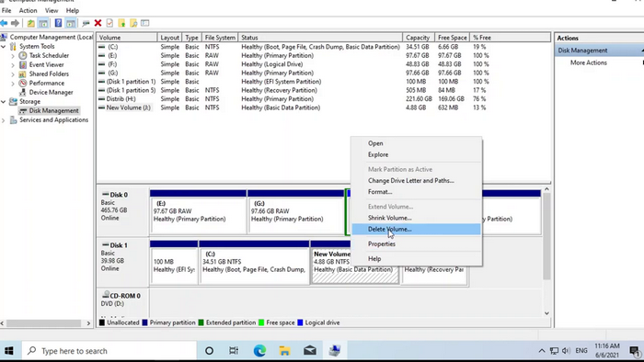This screenshot has height=362, width=644.
Task: Collapse the System Tools tree node
Action: click(4, 46)
